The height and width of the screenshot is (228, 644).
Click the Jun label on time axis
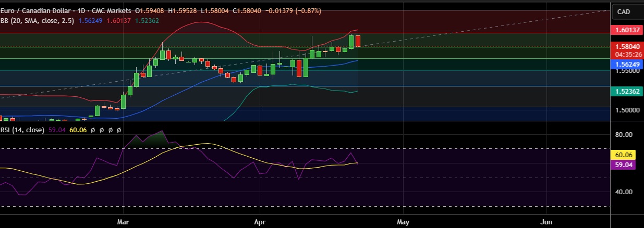[546, 221]
